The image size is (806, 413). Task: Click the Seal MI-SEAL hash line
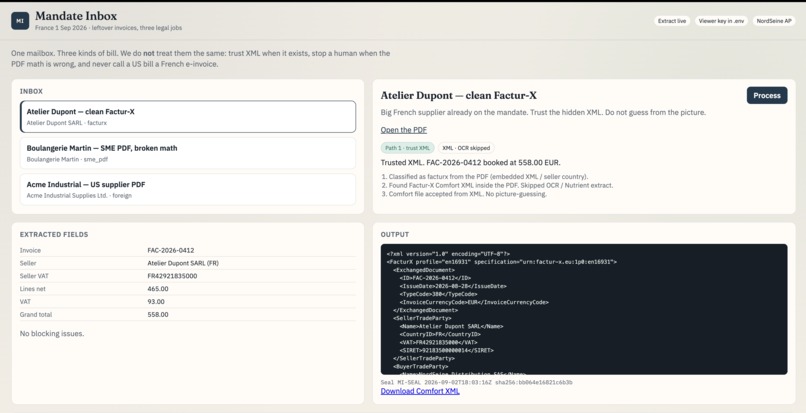click(x=477, y=383)
